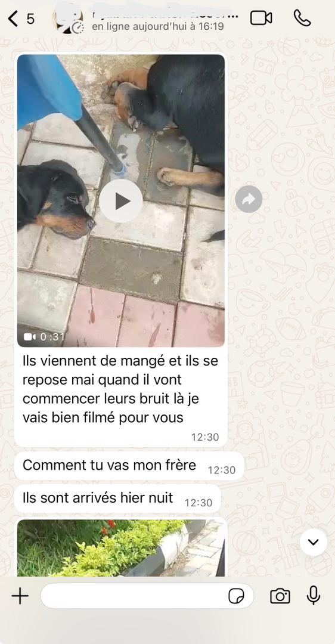
Task: Jump to the latest messages
Action: pyautogui.click(x=313, y=542)
